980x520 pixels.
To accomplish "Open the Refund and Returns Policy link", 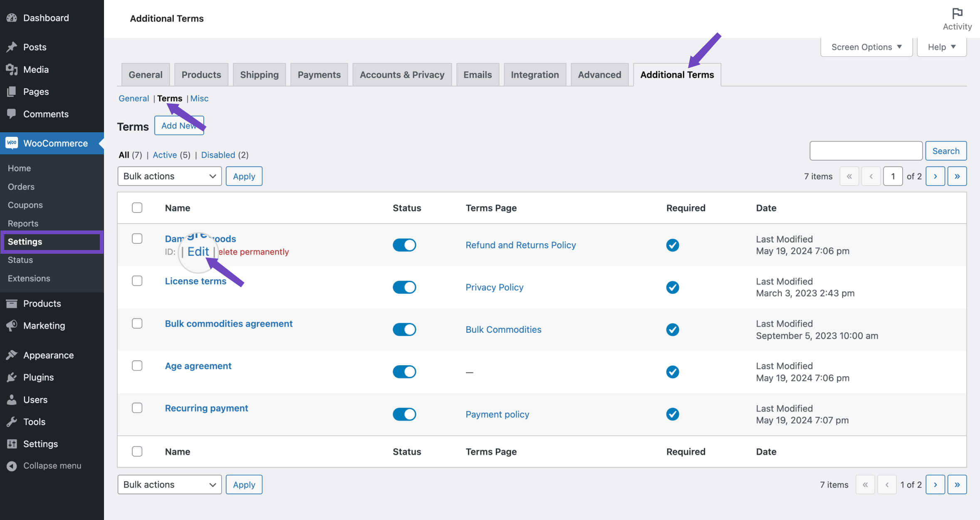I will [x=520, y=245].
